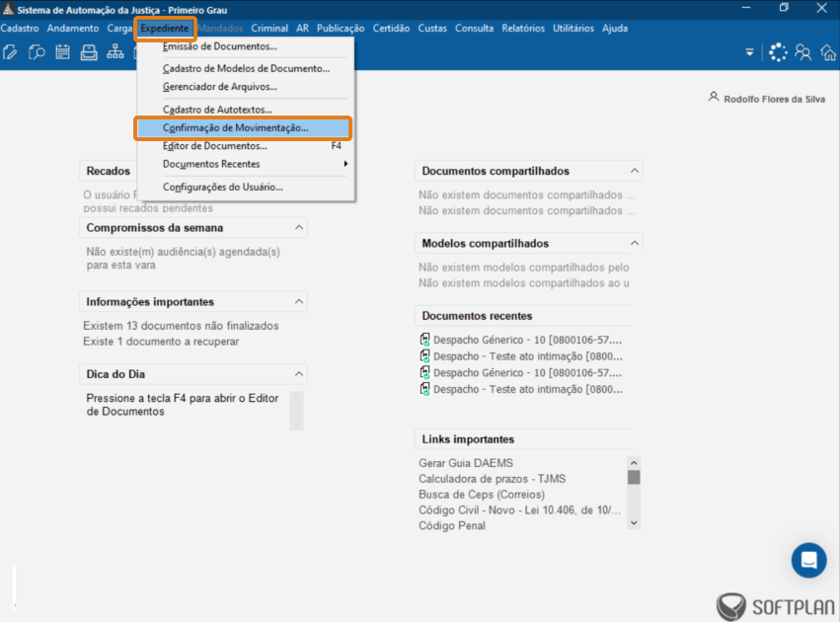This screenshot has width=840, height=622.
Task: Open Busca de Ceps (Correios) link
Action: coord(482,494)
